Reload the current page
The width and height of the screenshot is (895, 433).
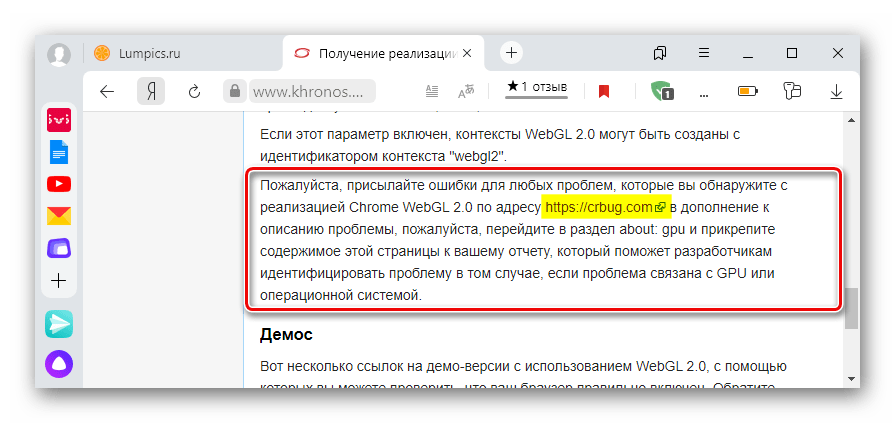click(x=195, y=91)
